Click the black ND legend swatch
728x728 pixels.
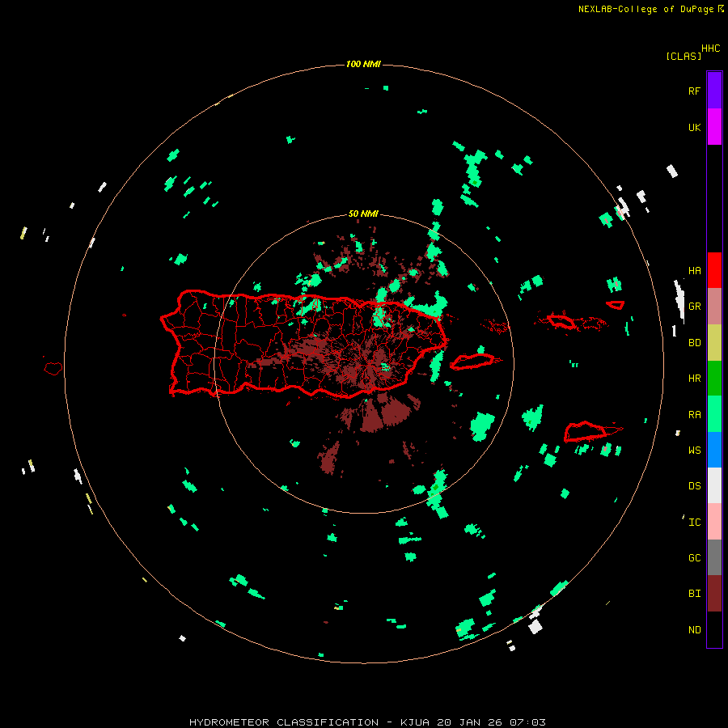coord(714,629)
